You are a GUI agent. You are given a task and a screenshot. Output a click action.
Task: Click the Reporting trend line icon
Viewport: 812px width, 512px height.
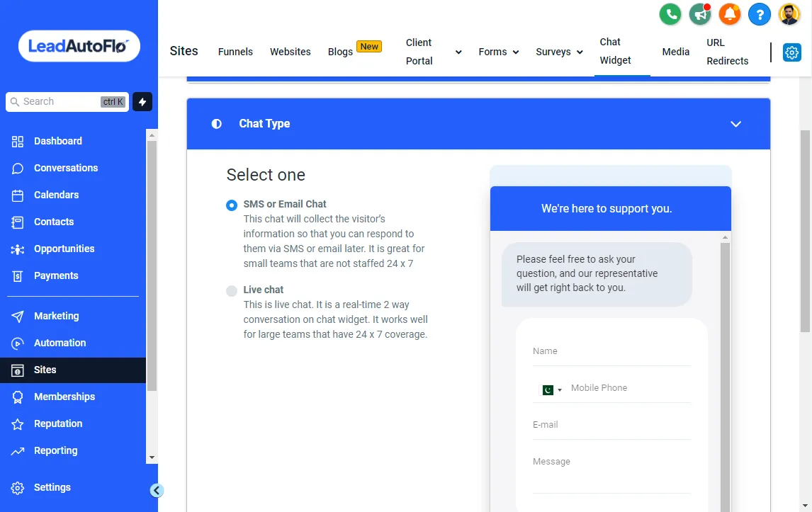point(18,451)
